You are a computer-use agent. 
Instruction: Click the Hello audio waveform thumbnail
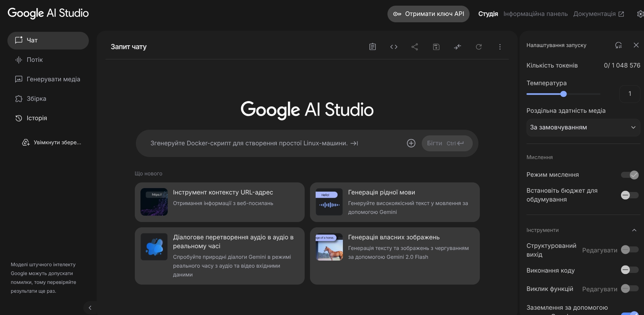pyautogui.click(x=329, y=202)
